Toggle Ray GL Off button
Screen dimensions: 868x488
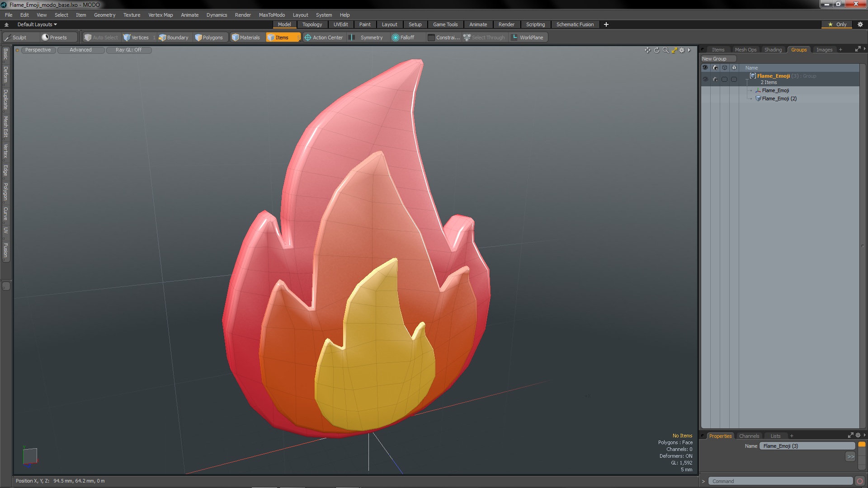point(128,50)
